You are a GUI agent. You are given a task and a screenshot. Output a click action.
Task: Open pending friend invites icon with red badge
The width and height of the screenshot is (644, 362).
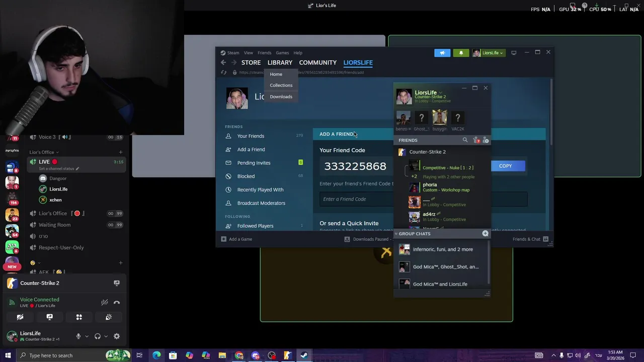(476, 140)
